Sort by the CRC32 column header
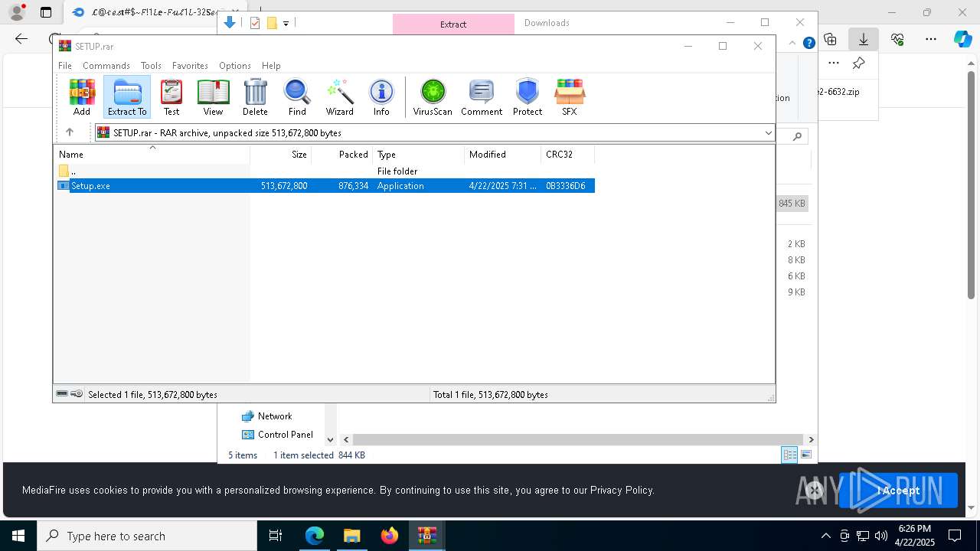 point(568,154)
